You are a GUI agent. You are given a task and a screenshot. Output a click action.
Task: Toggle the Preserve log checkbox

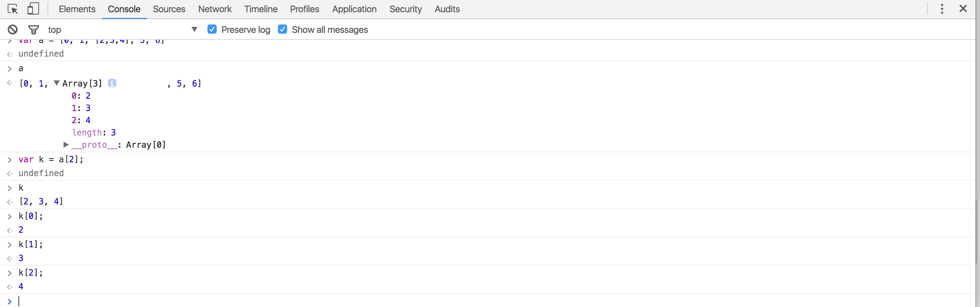[212, 29]
